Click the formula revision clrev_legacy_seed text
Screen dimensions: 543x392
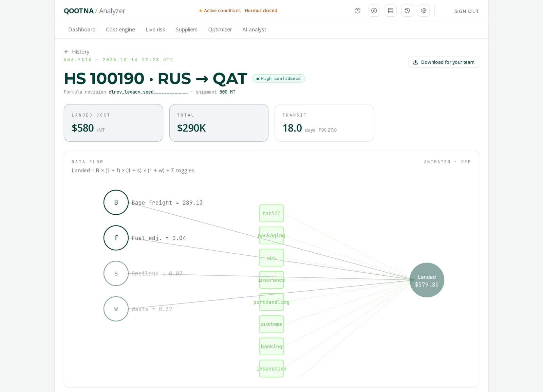point(148,92)
